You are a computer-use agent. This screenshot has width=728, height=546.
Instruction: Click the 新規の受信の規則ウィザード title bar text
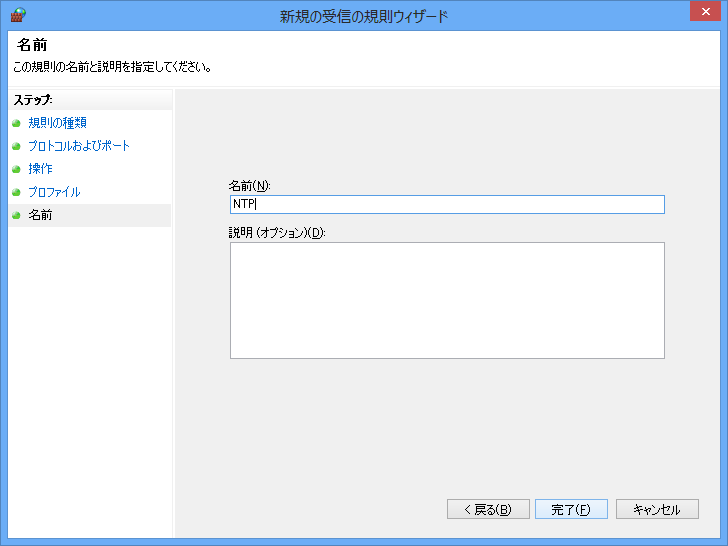tap(363, 16)
